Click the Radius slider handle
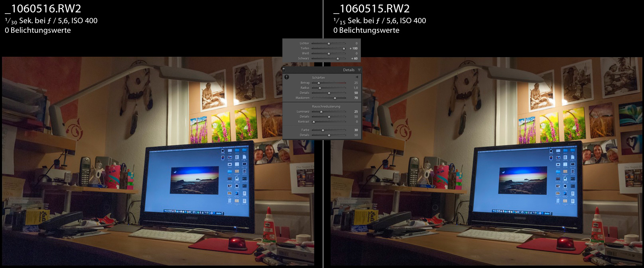 pyautogui.click(x=320, y=88)
